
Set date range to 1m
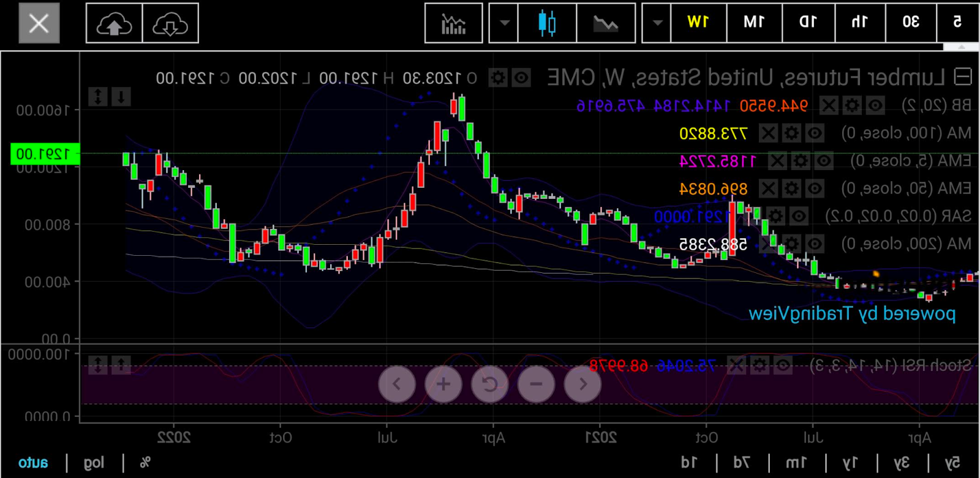[x=796, y=463]
